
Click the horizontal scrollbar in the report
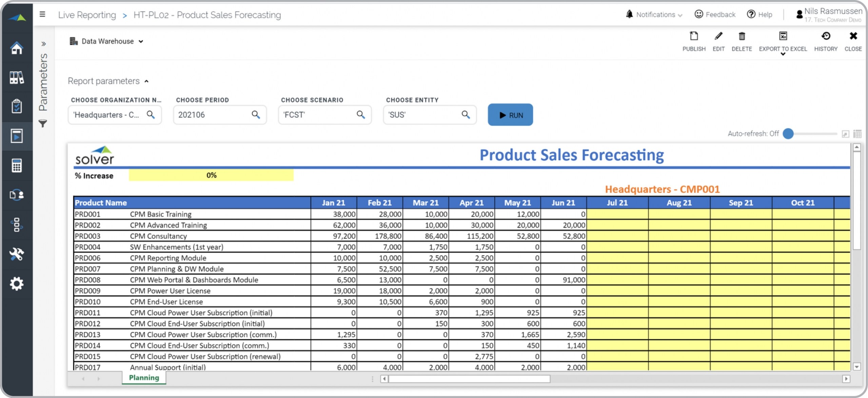(469, 379)
